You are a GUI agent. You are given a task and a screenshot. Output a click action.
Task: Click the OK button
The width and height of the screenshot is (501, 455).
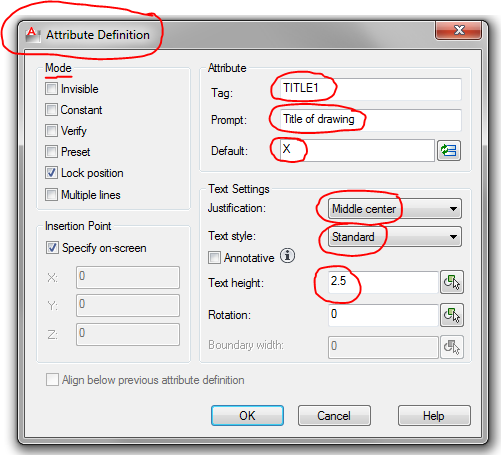(247, 416)
